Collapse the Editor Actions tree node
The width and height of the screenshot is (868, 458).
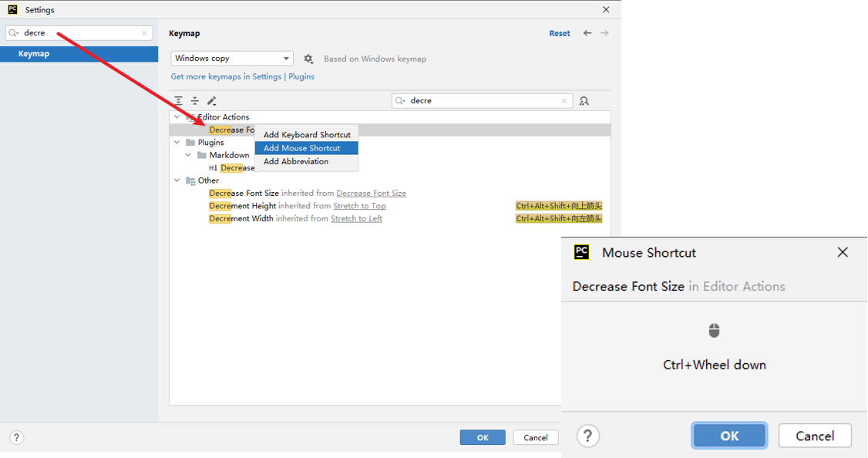pos(177,117)
